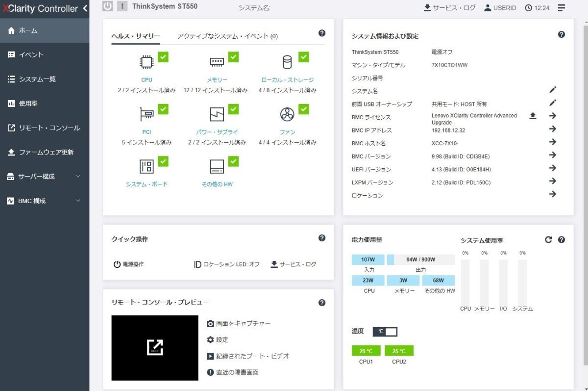Edit 前面 USB オーナーシップ with pencil icon
Screen dimensions: 588x391
(553, 103)
